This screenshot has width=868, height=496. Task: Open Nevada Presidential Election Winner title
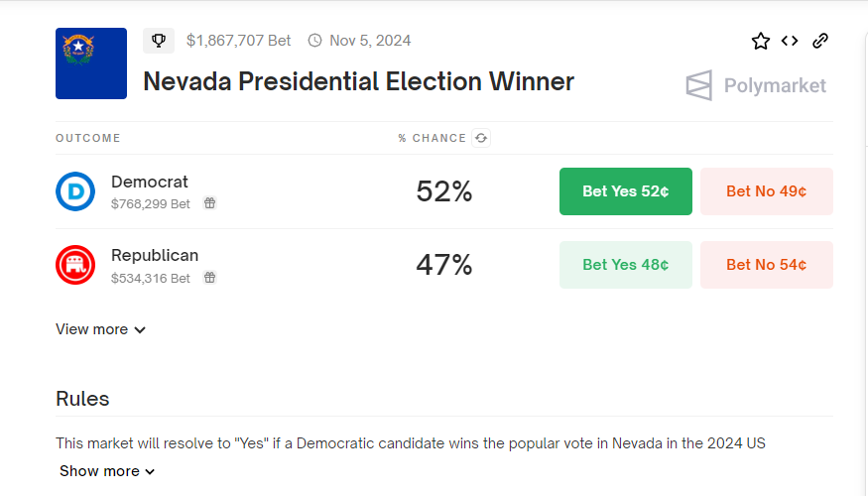tap(358, 81)
